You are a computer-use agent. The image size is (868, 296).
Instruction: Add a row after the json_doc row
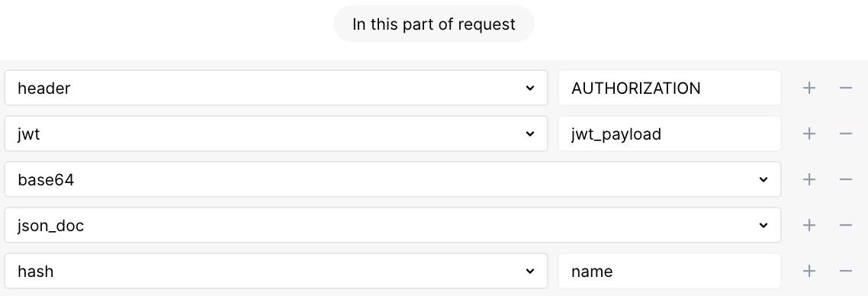click(809, 225)
